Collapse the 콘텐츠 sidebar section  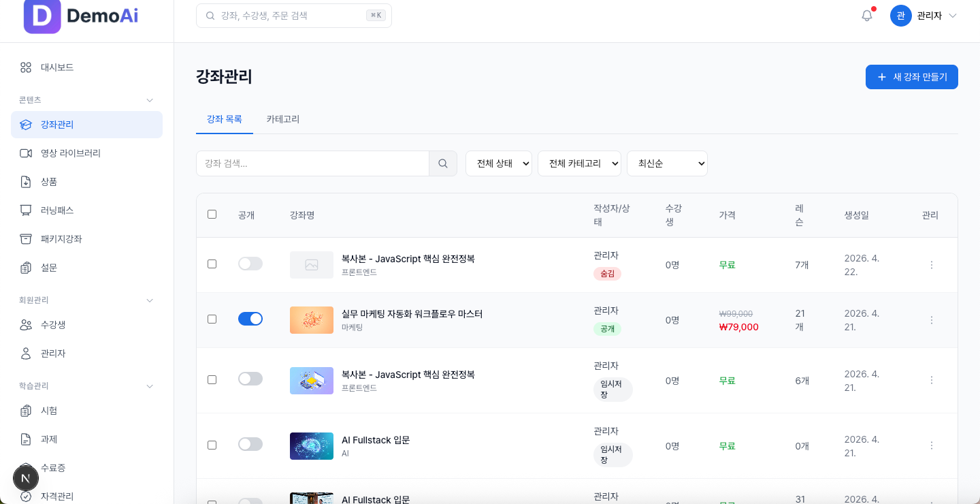point(150,100)
